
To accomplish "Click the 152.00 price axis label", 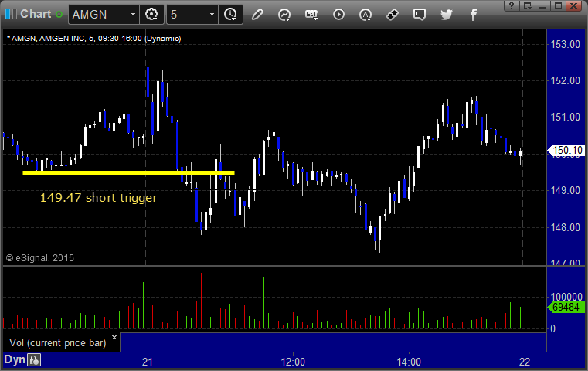I will [565, 80].
